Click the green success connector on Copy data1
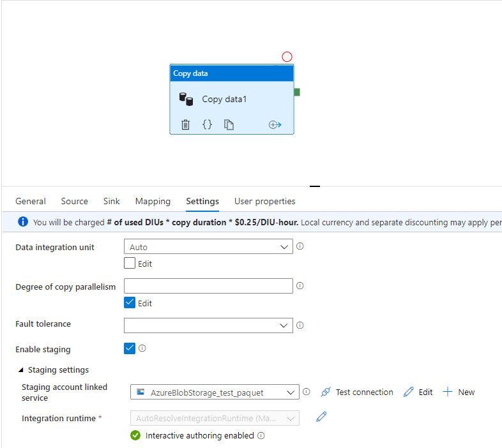Screen dimensions: 502x448 point(297,92)
